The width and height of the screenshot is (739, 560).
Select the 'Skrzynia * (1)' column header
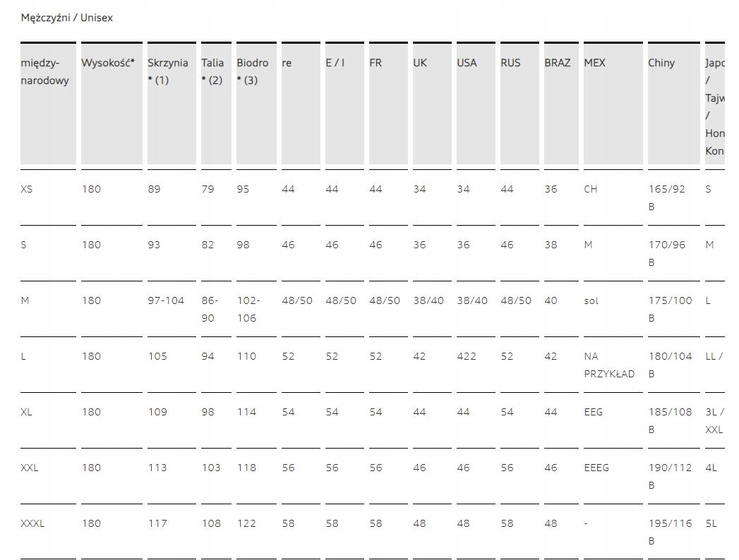[x=168, y=71]
